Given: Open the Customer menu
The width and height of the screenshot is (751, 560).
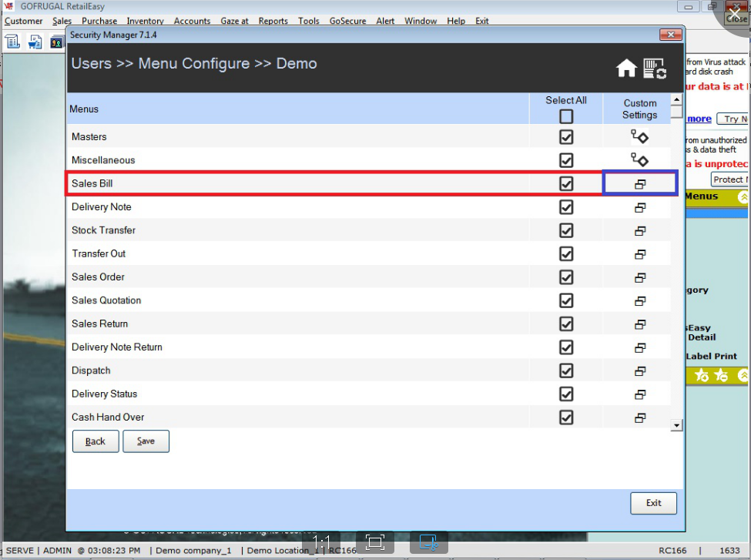Looking at the screenshot, I should [x=23, y=21].
